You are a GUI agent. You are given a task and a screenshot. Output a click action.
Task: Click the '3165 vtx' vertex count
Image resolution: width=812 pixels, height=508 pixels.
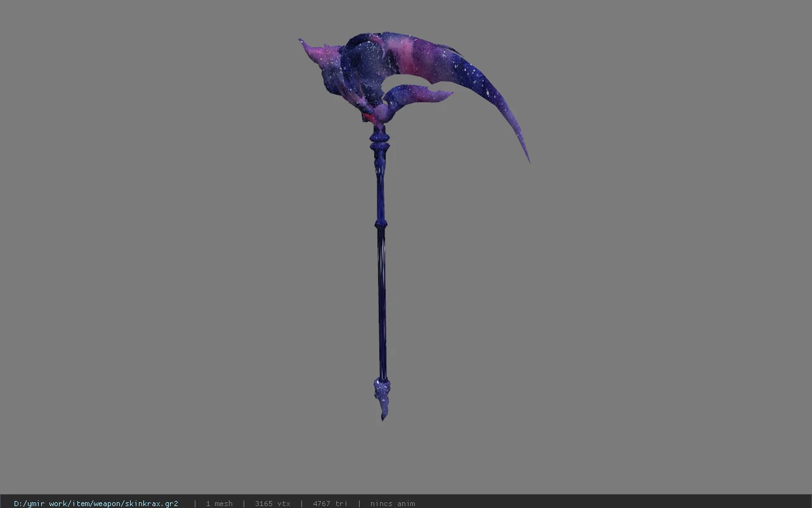point(273,504)
